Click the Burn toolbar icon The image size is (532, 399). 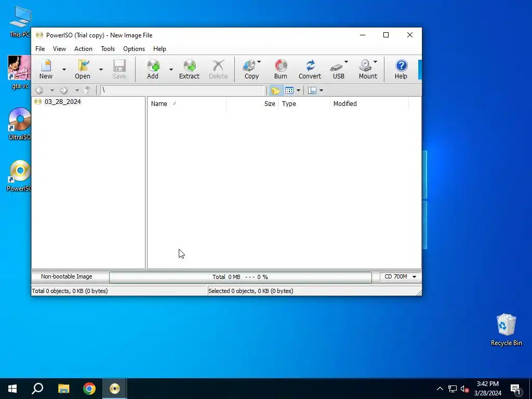(281, 69)
